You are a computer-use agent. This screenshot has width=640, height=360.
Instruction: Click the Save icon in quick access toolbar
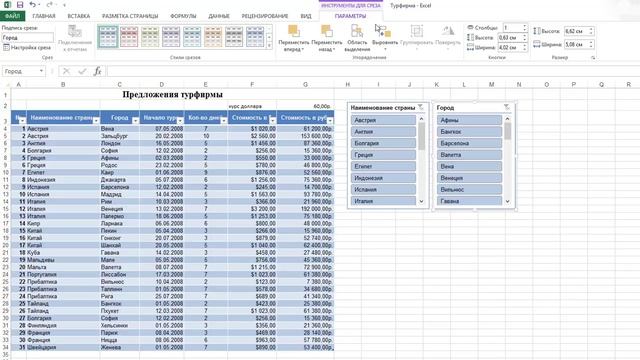[20, 5]
